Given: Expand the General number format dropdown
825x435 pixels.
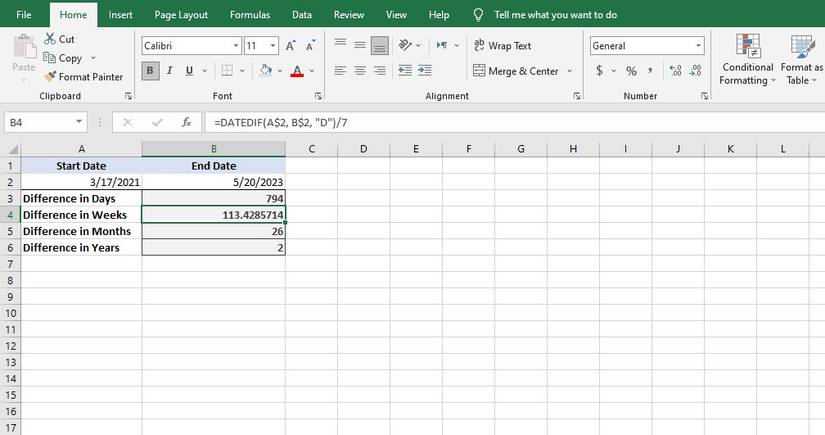Looking at the screenshot, I should (x=698, y=46).
